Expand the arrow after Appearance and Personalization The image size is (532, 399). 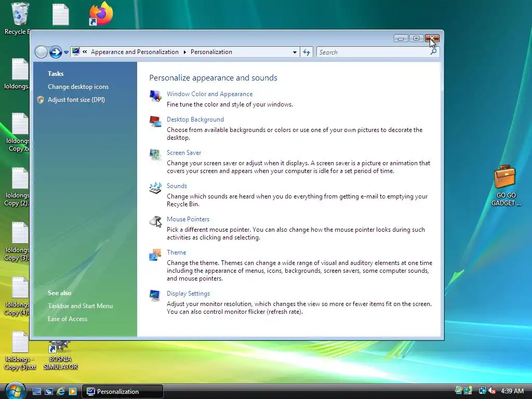184,52
